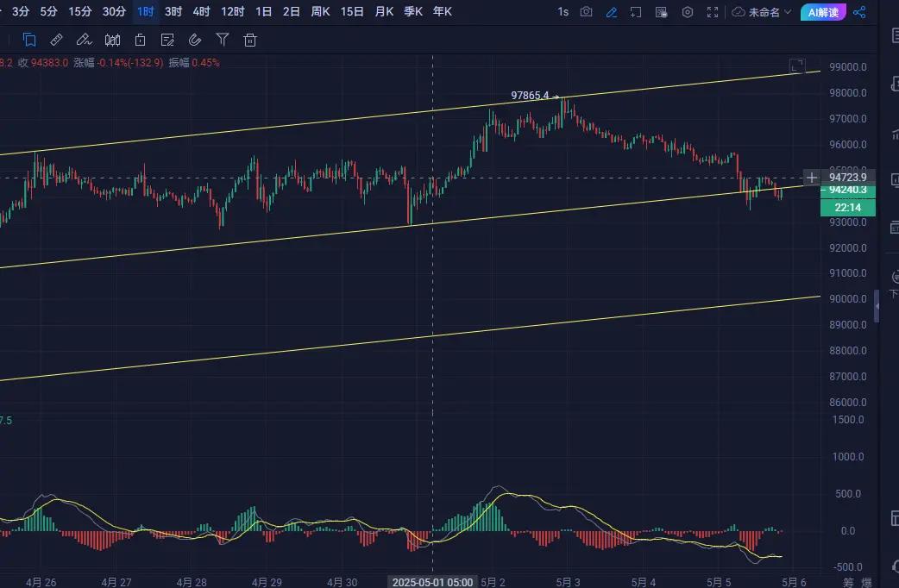Click the 4月 28 date axis label
The width and height of the screenshot is (899, 588).
pos(192,582)
